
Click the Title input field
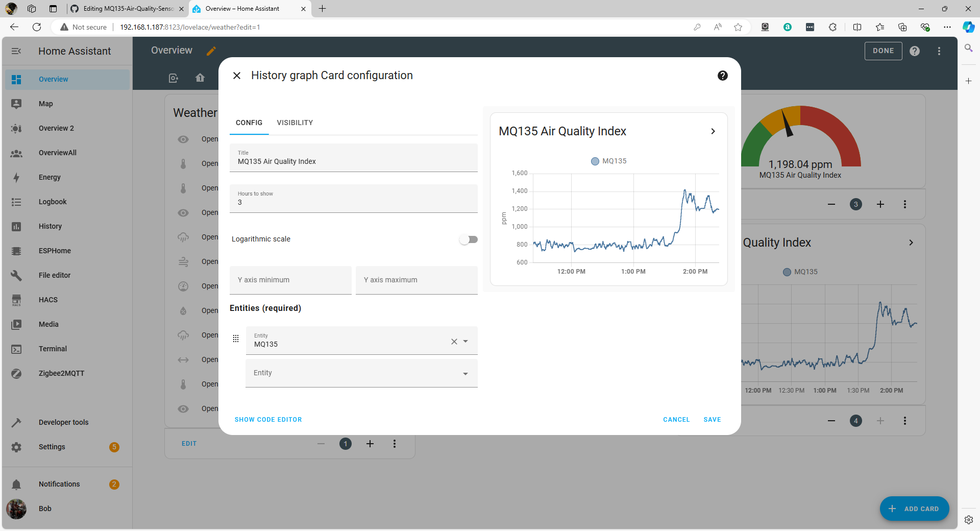point(354,158)
